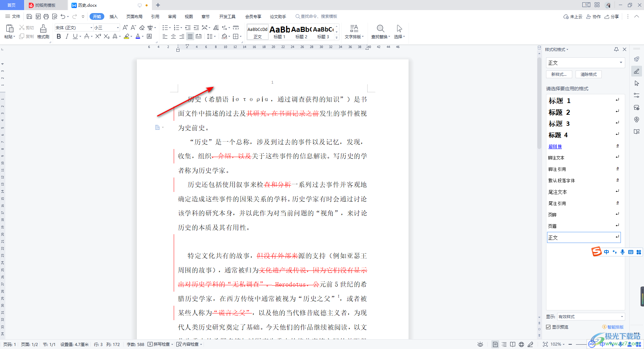Click the Paste clipboard icon
The image size is (644, 349).
pos(10,29)
